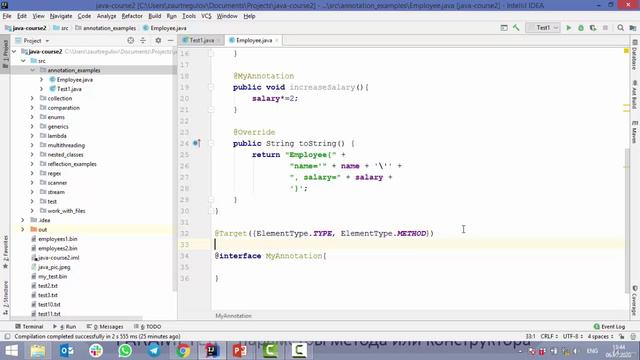
Task: Click the Stop process icon
Action: point(605,28)
